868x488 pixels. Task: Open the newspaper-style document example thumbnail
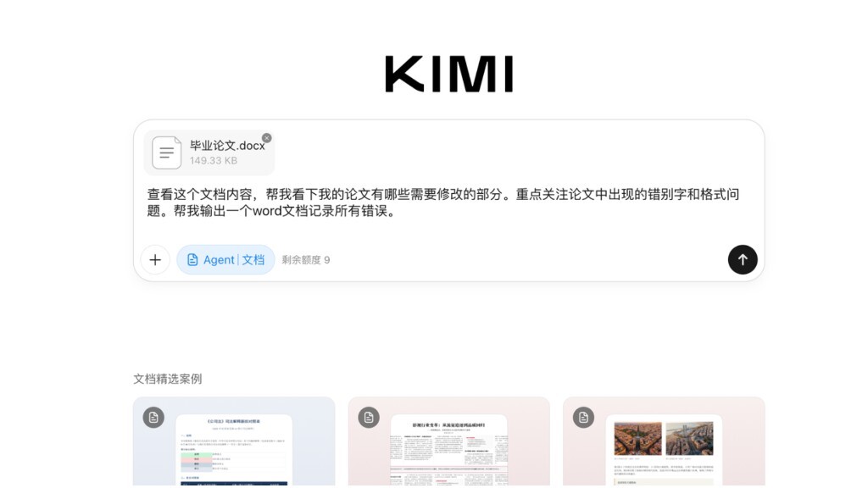pyautogui.click(x=448, y=451)
